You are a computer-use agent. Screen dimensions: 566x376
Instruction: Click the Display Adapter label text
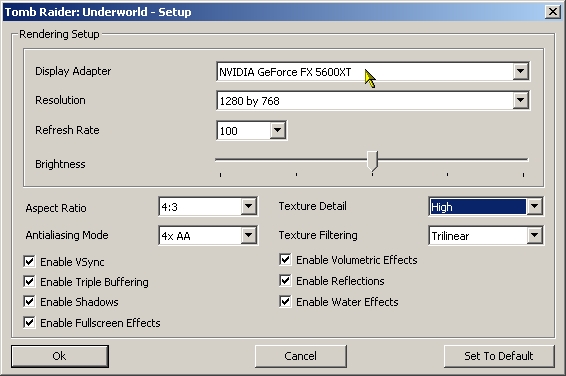point(73,71)
